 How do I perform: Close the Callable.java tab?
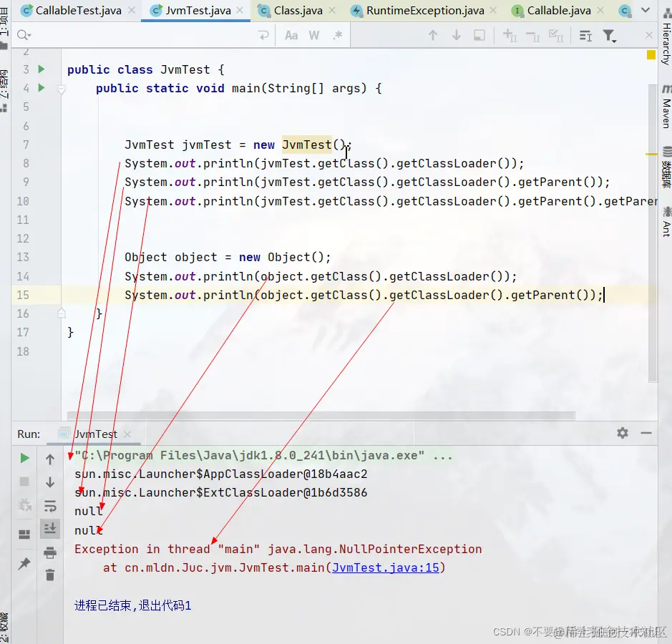click(600, 10)
